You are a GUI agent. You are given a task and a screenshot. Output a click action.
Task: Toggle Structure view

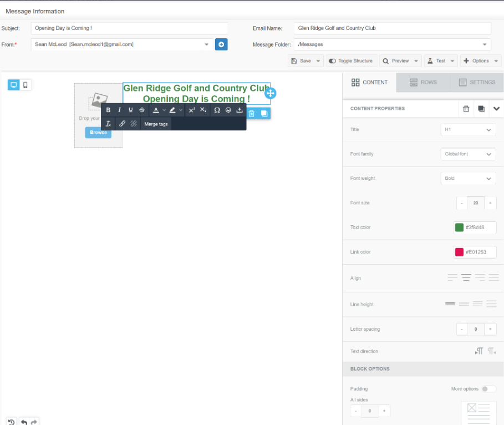(351, 61)
